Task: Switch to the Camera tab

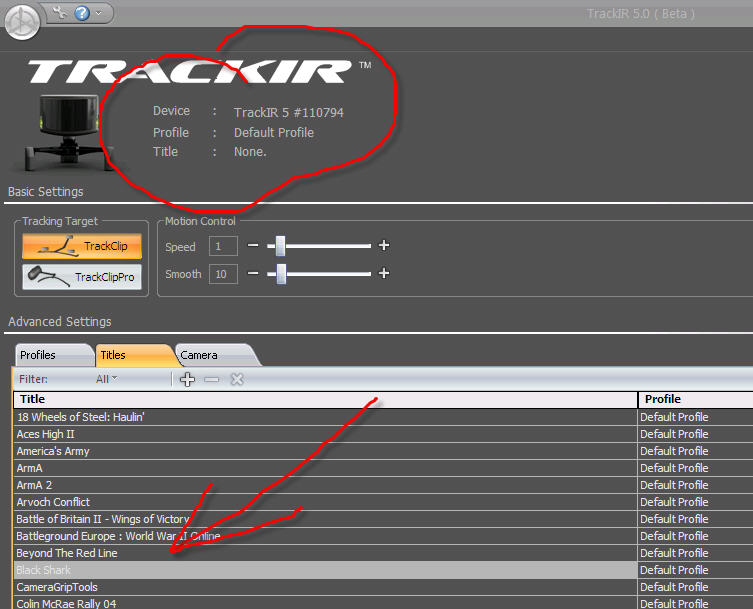Action: pos(217,355)
